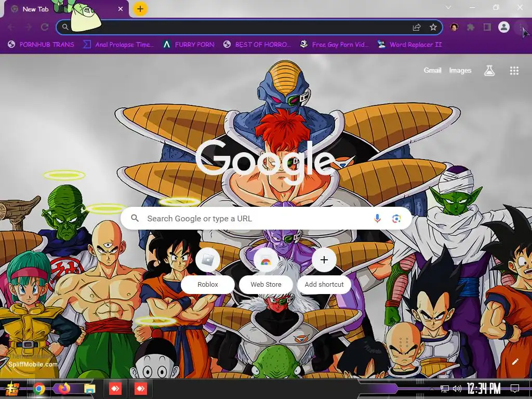The width and height of the screenshot is (532, 399).
Task: Open the first red app taskbar icon
Action: click(115, 389)
